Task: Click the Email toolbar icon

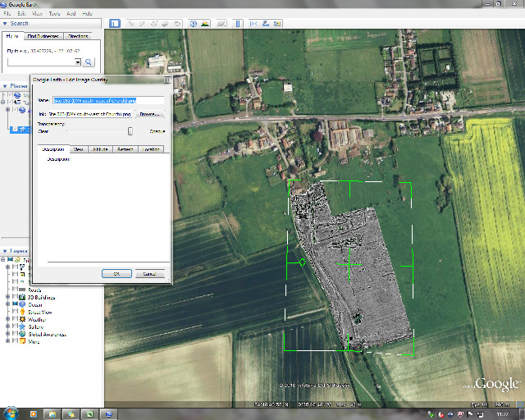Action: click(253, 24)
